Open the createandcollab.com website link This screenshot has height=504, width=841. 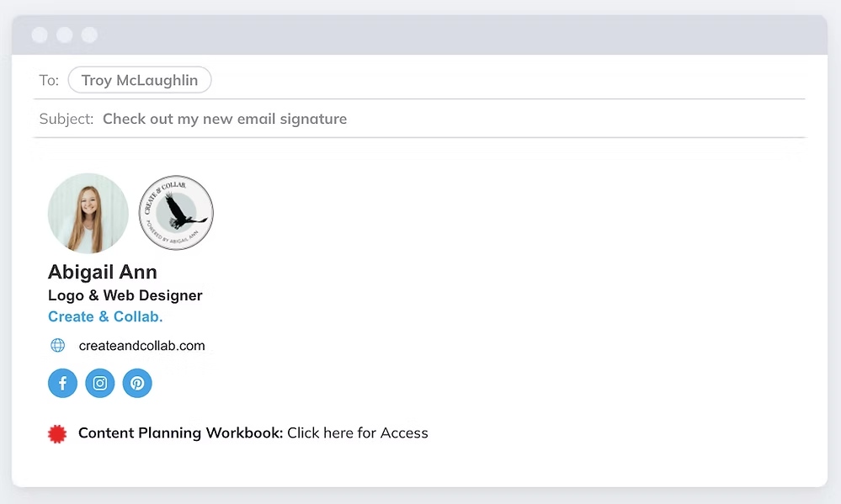tap(141, 346)
